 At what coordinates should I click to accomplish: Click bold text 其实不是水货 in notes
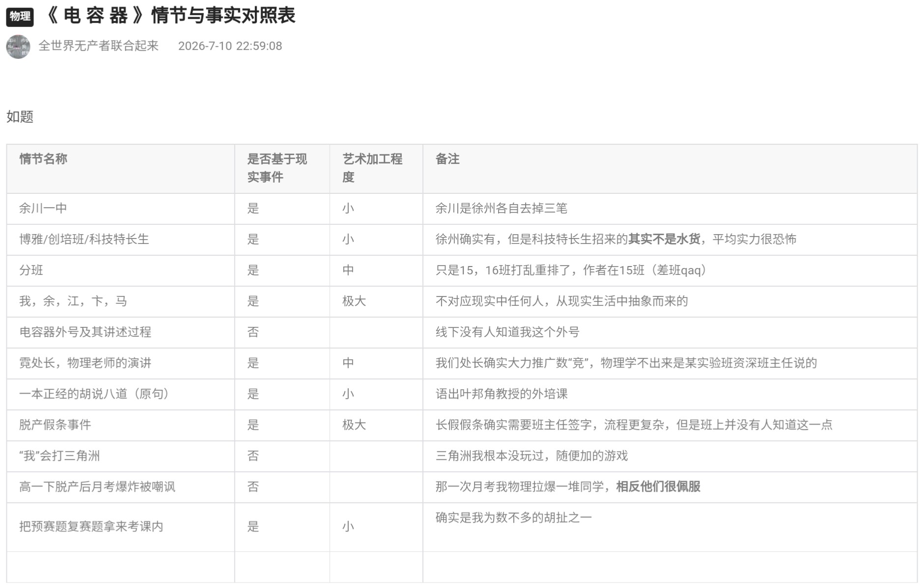click(x=664, y=239)
